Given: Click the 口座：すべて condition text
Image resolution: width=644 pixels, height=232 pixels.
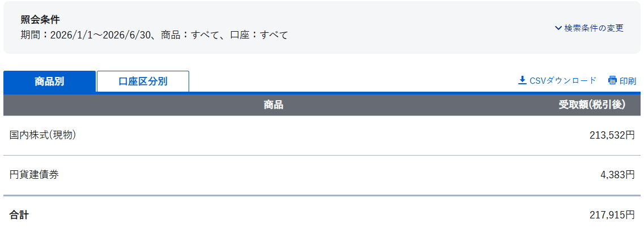Looking at the screenshot, I should (x=259, y=35).
